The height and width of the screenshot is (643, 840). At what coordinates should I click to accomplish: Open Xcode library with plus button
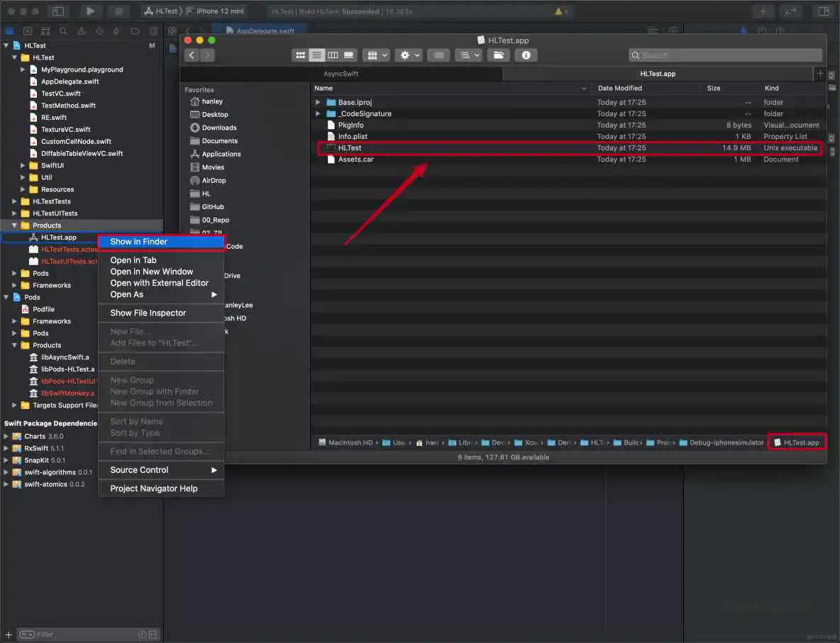point(763,11)
